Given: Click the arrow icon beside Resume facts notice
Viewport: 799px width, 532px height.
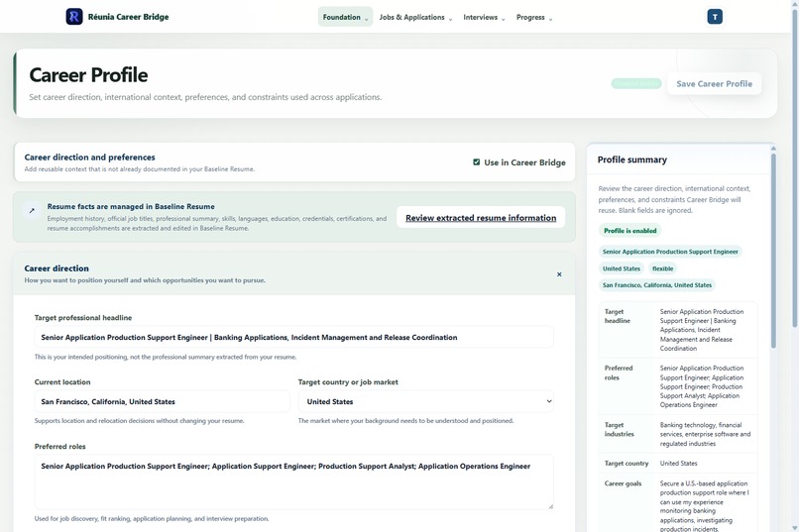Looking at the screenshot, I should click(x=32, y=210).
